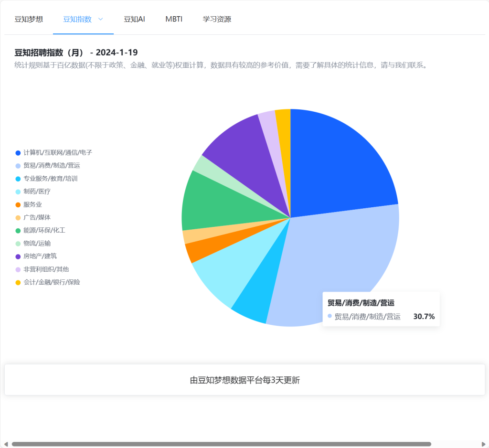The image size is (489, 448).
Task: Open the MBTI tab
Action: [174, 19]
